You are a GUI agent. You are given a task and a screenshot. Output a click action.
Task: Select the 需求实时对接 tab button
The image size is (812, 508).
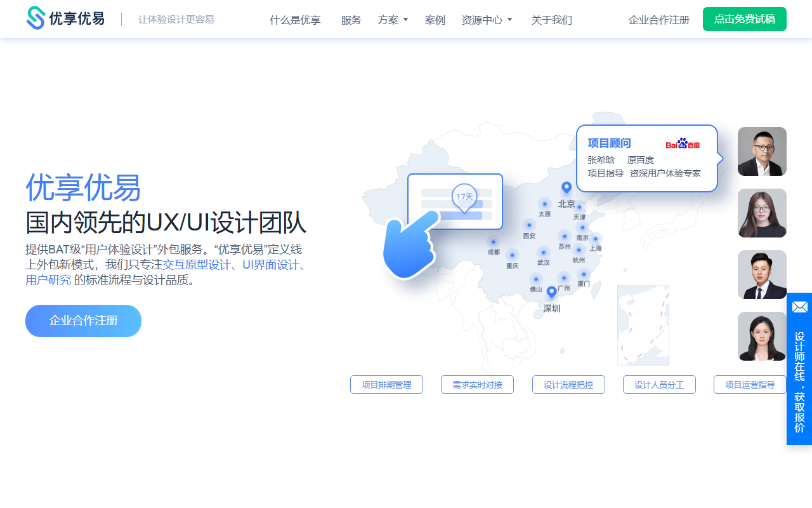(477, 384)
